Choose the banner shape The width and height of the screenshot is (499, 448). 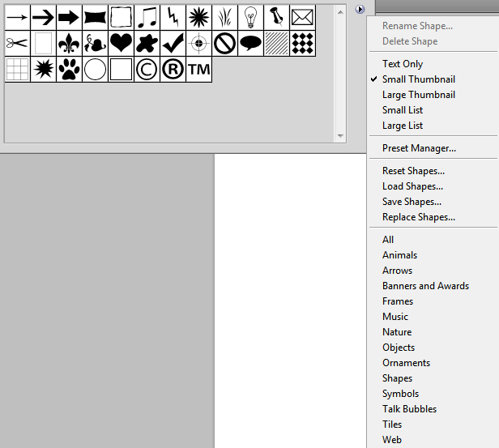(x=95, y=18)
